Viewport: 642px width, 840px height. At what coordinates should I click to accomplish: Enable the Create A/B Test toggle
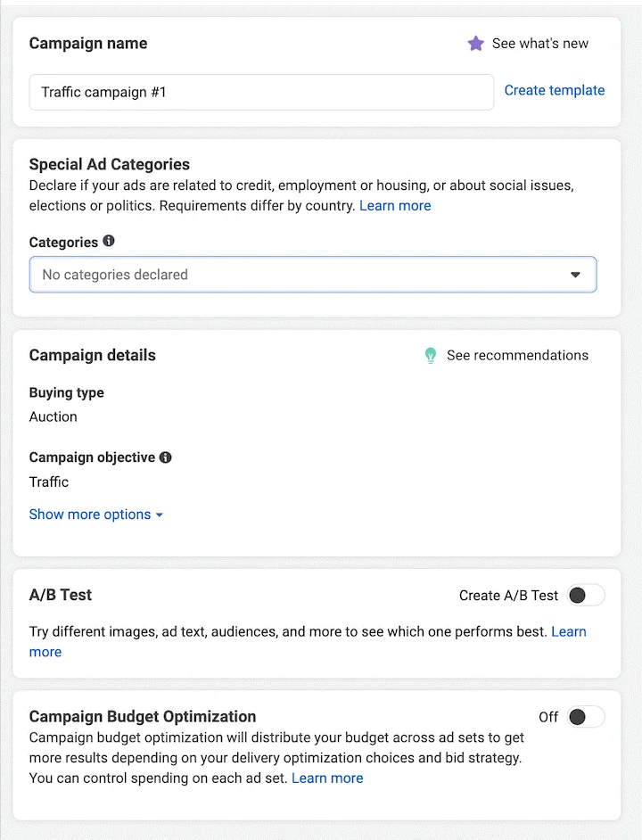point(585,596)
